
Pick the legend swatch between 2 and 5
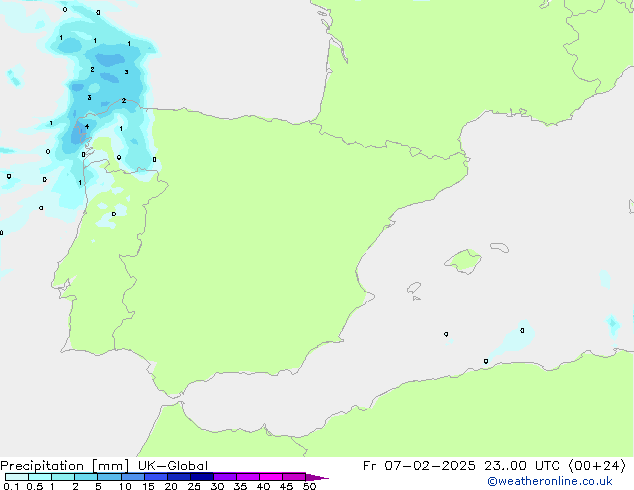(86, 477)
